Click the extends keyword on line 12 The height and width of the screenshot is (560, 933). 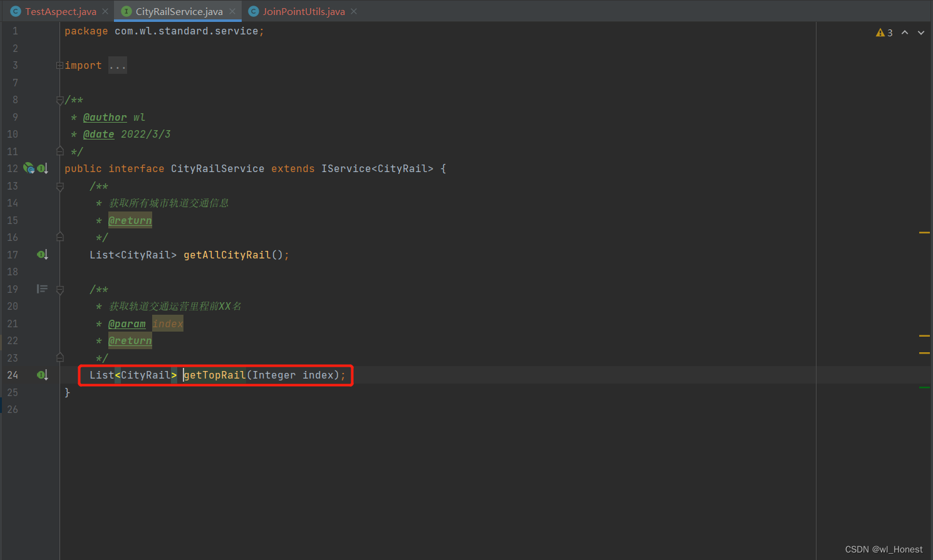(293, 168)
